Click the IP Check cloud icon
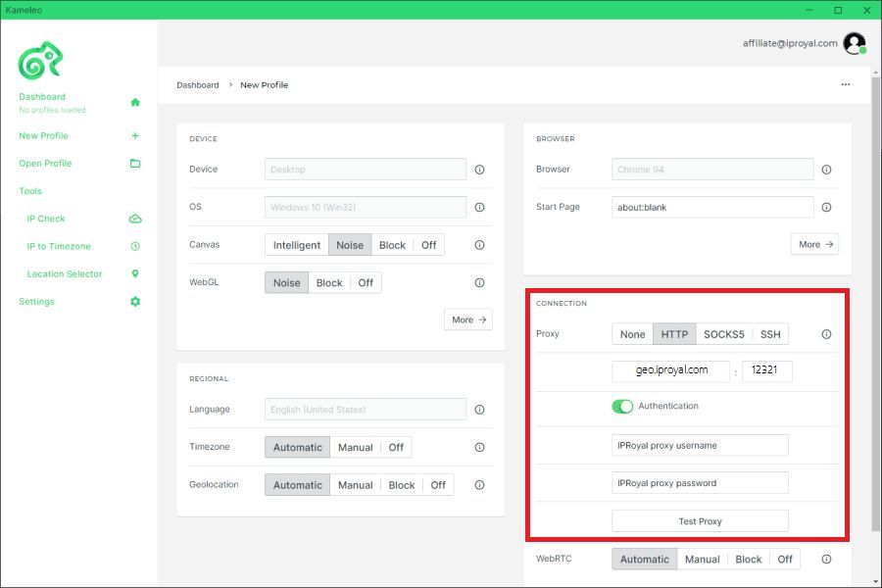Screen dimensions: 882x588 tap(135, 219)
